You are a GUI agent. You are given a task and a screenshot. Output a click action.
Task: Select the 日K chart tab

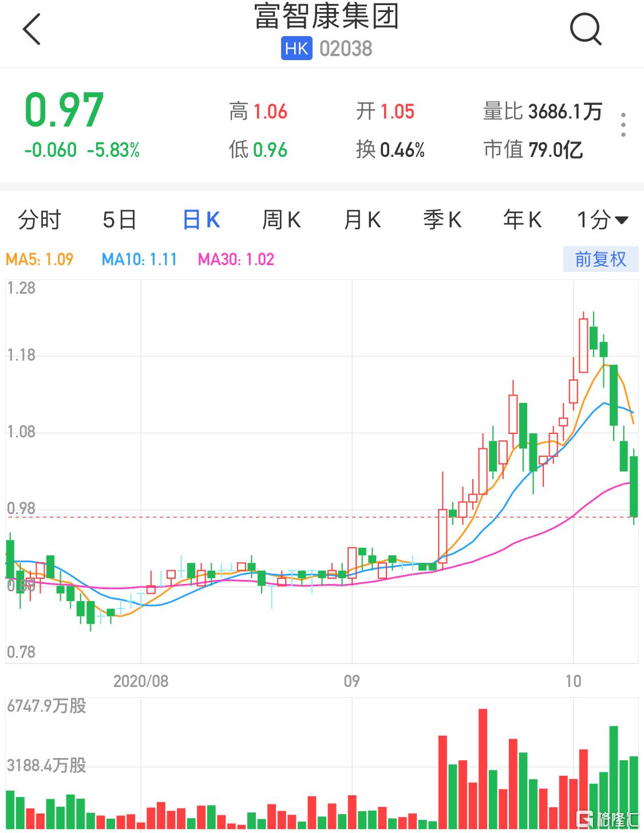point(201,220)
